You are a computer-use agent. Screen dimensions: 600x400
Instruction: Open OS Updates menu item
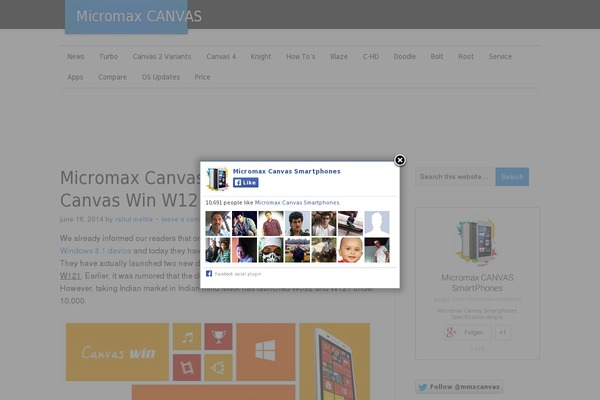pos(161,77)
